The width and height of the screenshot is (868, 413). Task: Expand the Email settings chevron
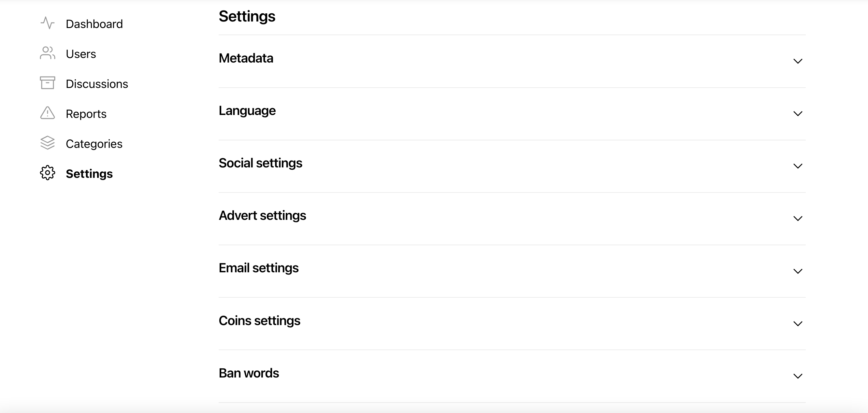[798, 271]
